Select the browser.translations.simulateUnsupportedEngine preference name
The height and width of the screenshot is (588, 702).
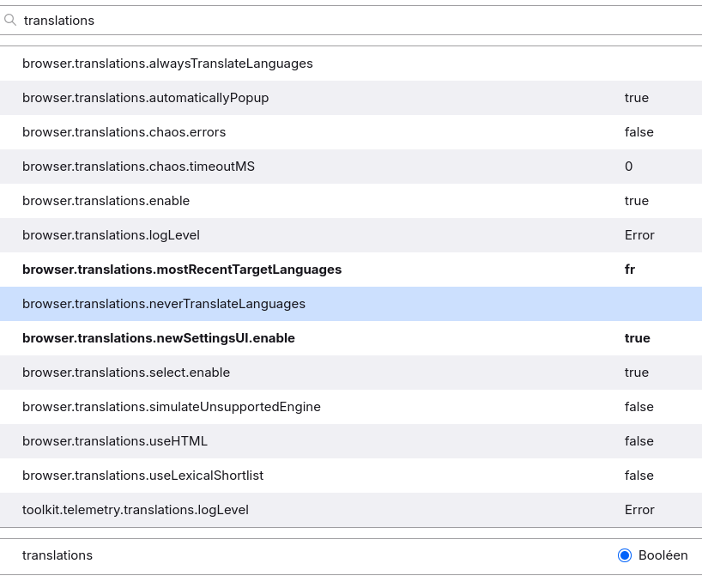[172, 407]
